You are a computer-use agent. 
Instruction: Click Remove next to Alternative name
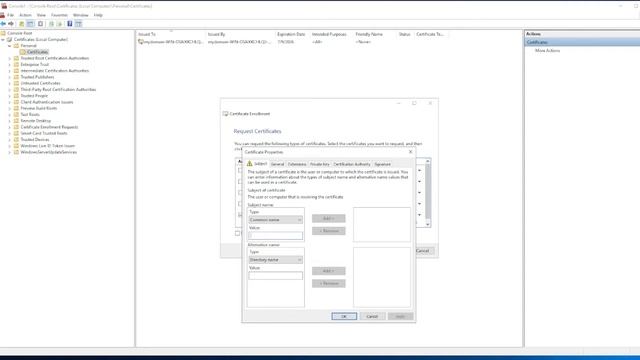coord(329,283)
